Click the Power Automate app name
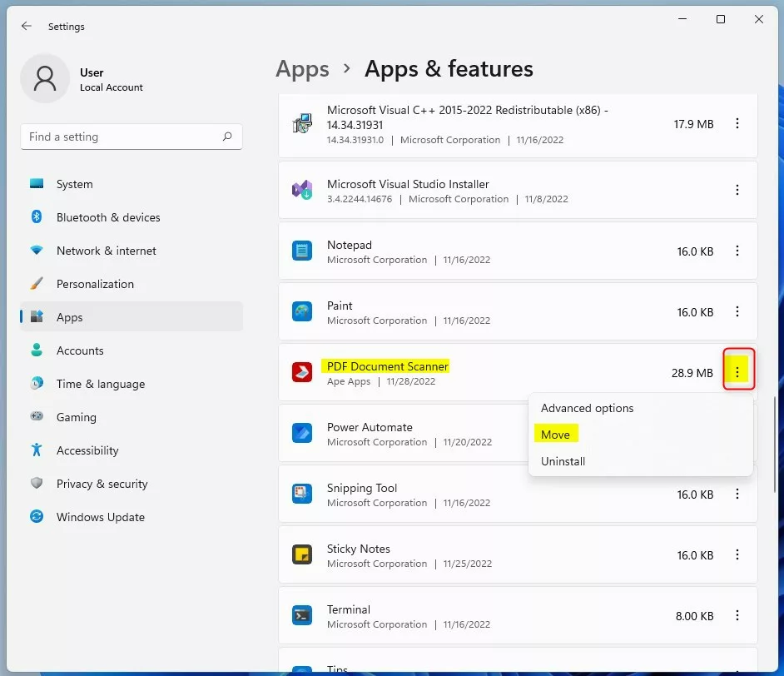This screenshot has width=784, height=676. coord(370,428)
